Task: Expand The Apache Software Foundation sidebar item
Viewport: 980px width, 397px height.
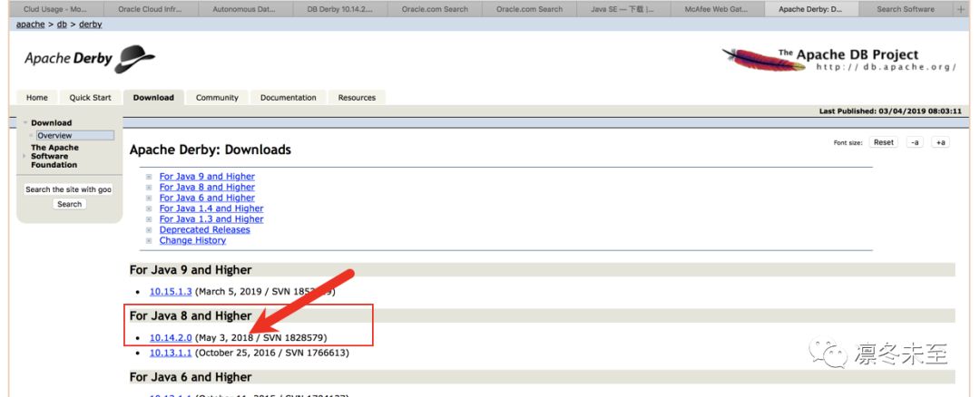Action: [25, 156]
